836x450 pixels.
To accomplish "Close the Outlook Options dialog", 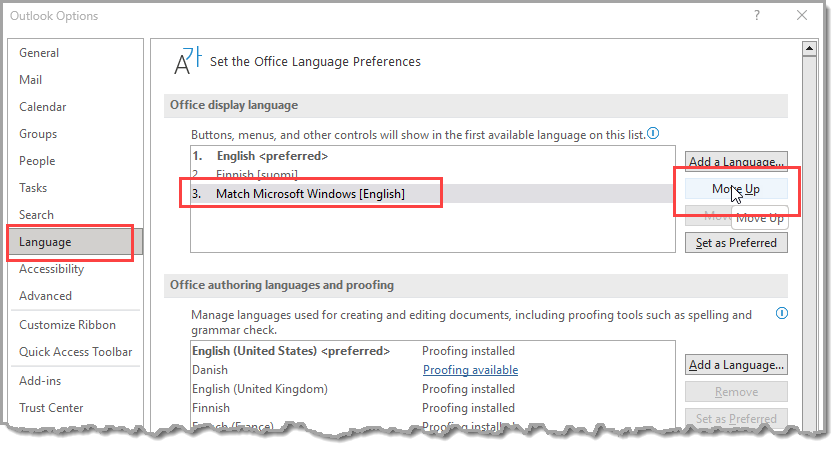I will [x=801, y=15].
